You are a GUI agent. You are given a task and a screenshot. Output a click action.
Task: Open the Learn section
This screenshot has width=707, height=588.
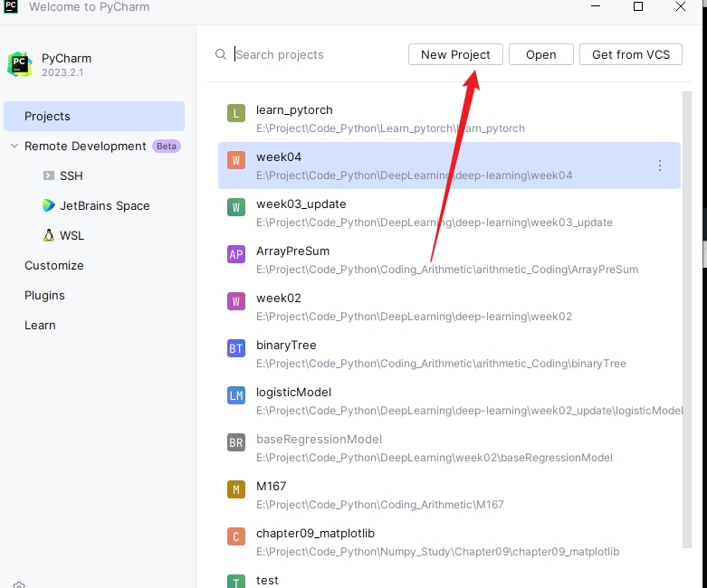[x=40, y=326]
